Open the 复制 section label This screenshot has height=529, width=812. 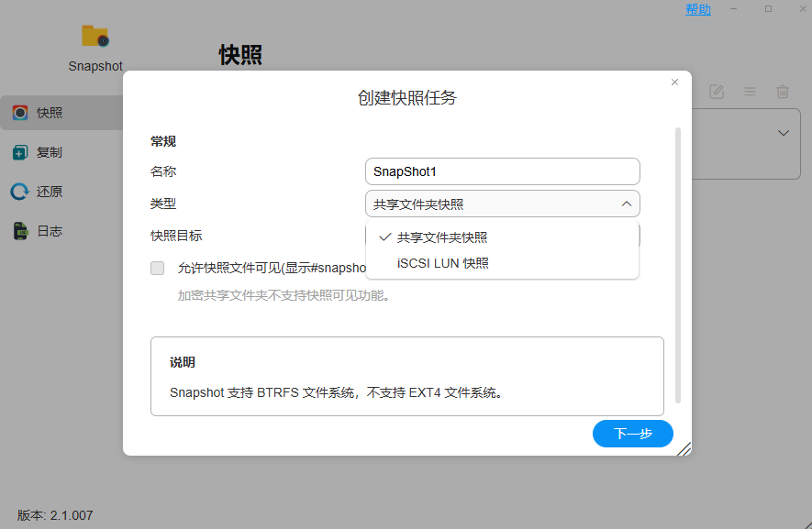pyautogui.click(x=50, y=153)
